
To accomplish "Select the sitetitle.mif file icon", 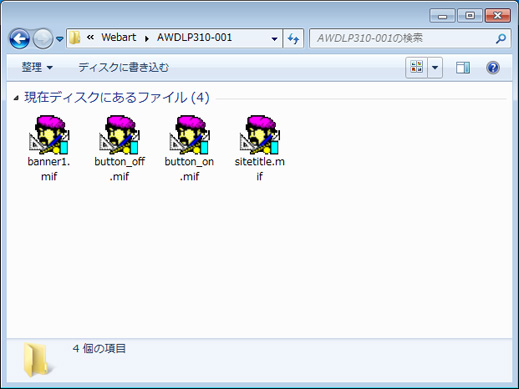I will [260, 135].
